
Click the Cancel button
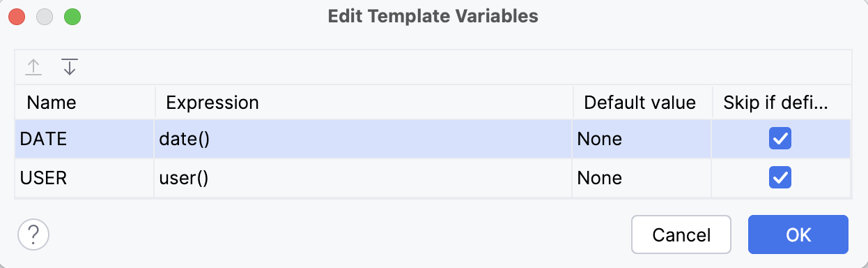click(681, 234)
